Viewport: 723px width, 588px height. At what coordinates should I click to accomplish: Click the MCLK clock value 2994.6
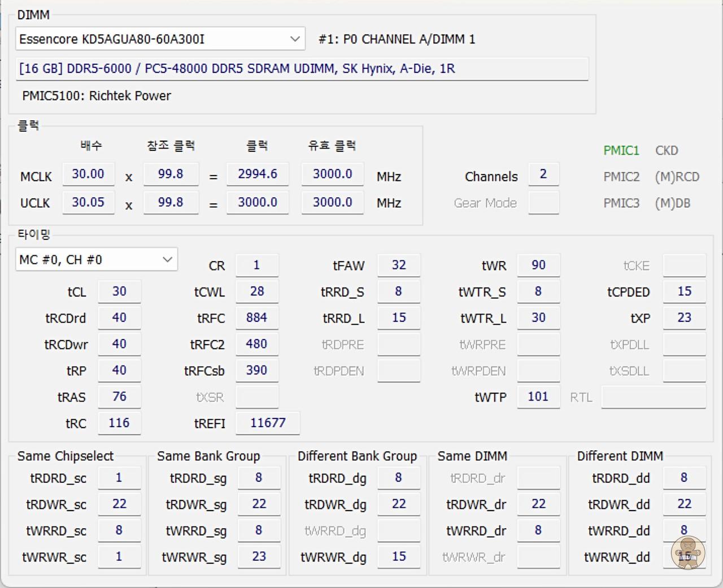[258, 174]
